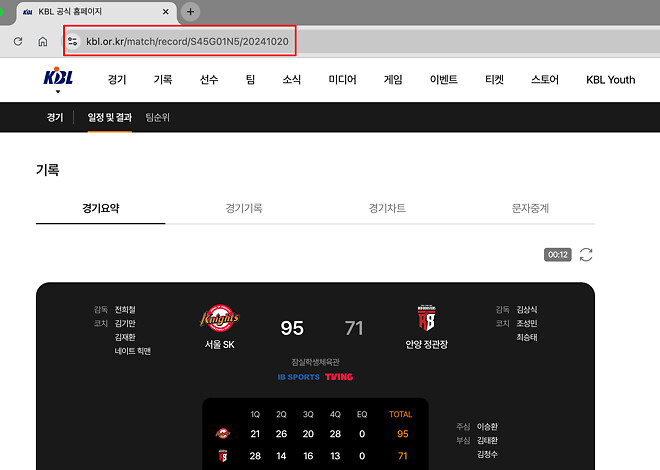The width and height of the screenshot is (660, 470).
Task: Click the refresh arrows icon beside timer
Action: point(586,255)
